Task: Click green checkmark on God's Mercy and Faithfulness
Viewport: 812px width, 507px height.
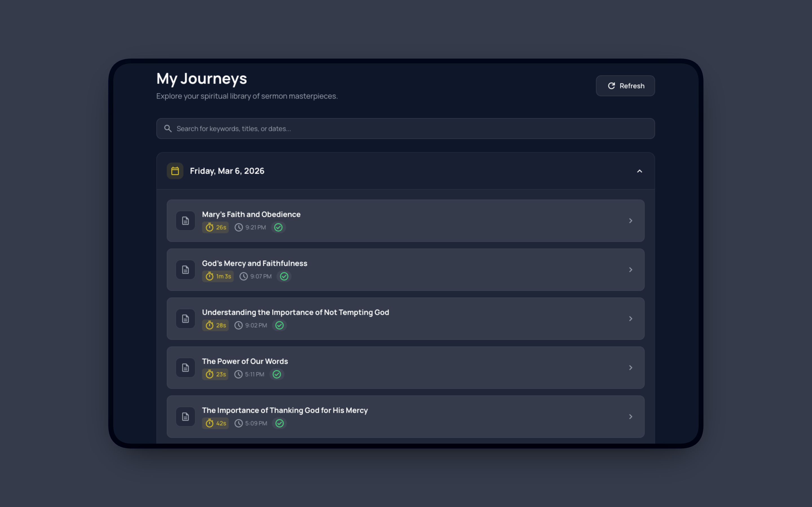Action: coord(284,276)
